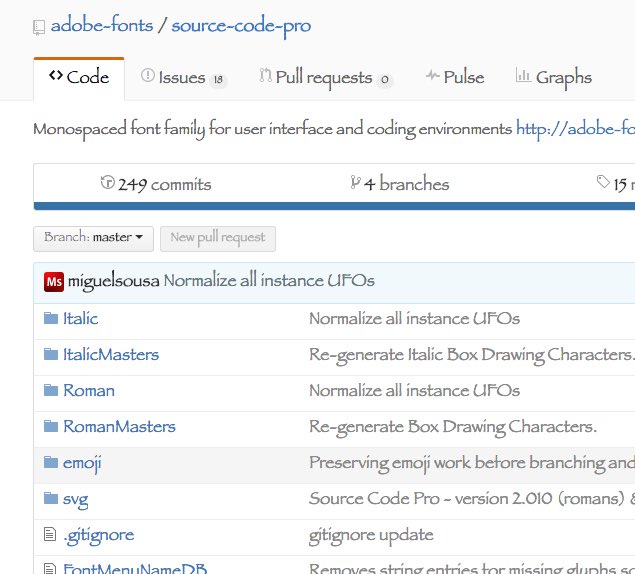The width and height of the screenshot is (635, 574).
Task: Click the Issues count badge 18
Action: pos(218,79)
